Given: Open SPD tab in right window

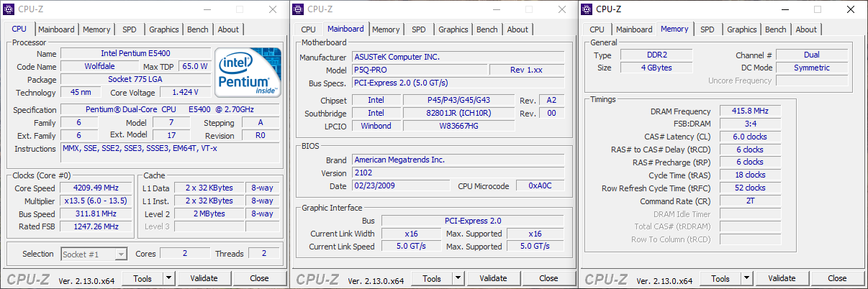Looking at the screenshot, I should coord(707,29).
